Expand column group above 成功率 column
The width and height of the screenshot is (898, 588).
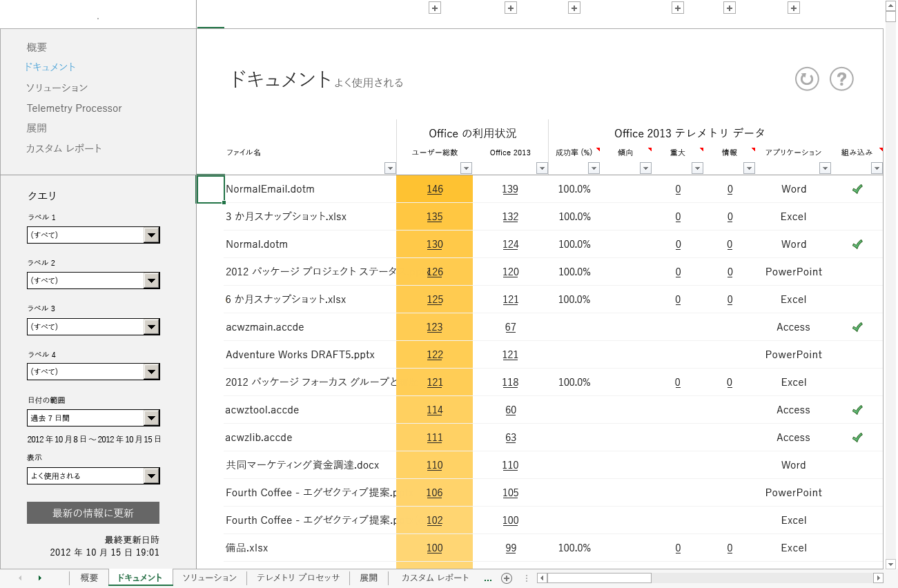pyautogui.click(x=574, y=8)
